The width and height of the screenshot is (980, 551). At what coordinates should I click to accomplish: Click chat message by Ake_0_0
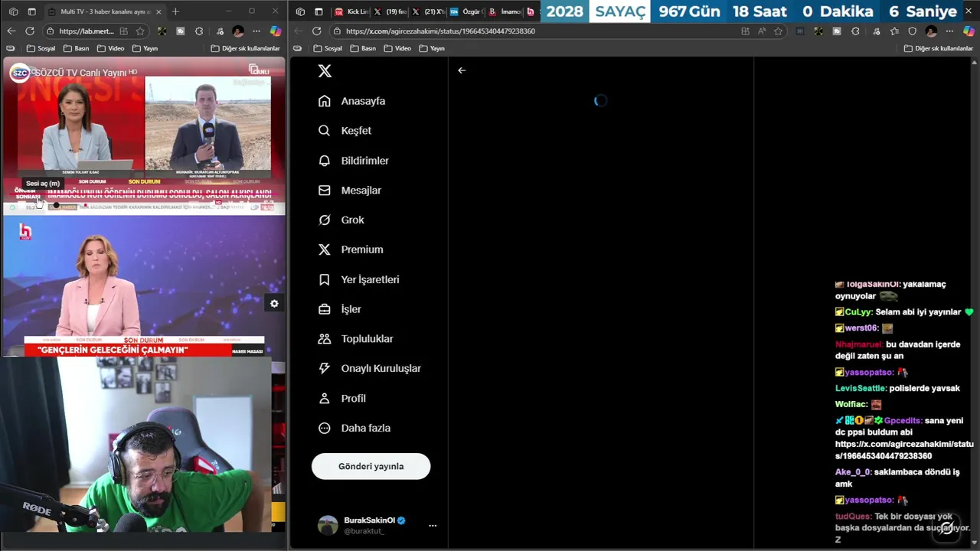[x=897, y=478]
